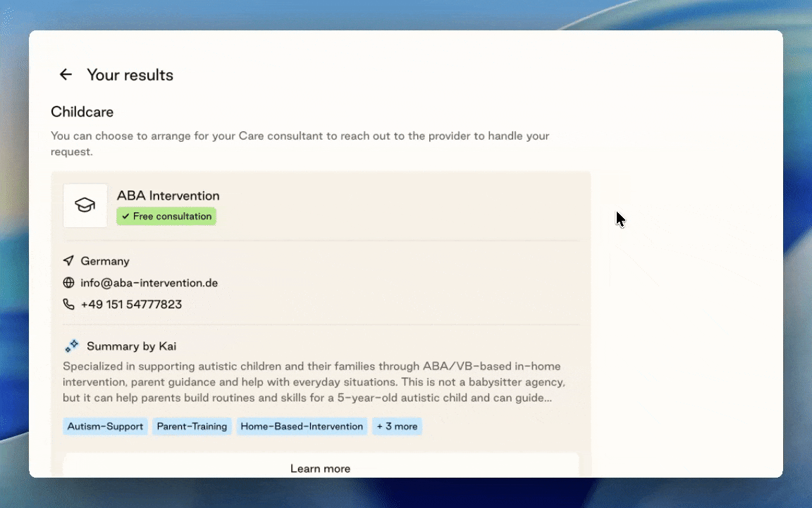Select the Parent-Training tag

(x=192, y=426)
